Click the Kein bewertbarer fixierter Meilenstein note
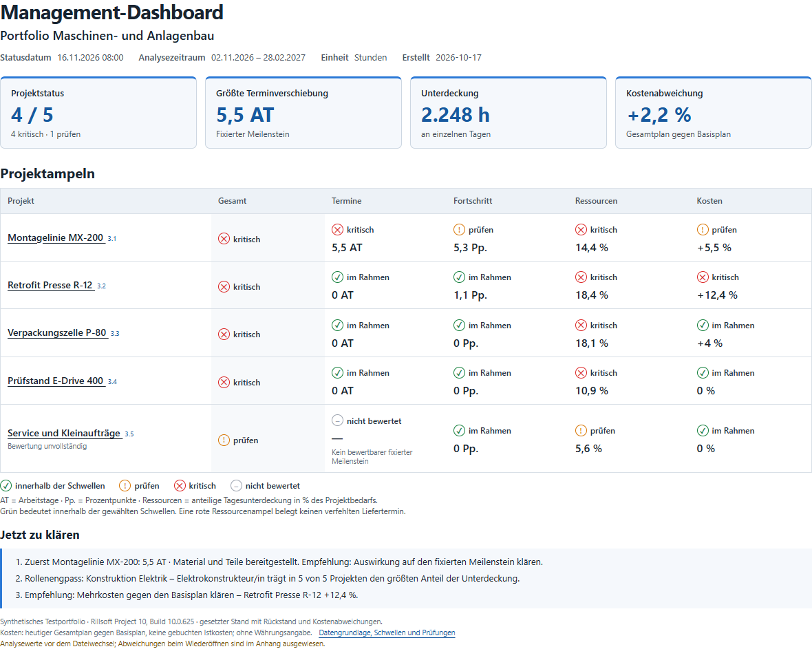The height and width of the screenshot is (649, 812). (x=372, y=456)
